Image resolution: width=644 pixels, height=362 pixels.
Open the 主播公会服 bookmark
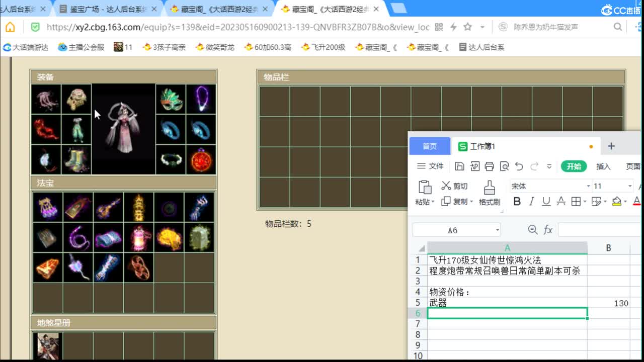pos(81,47)
